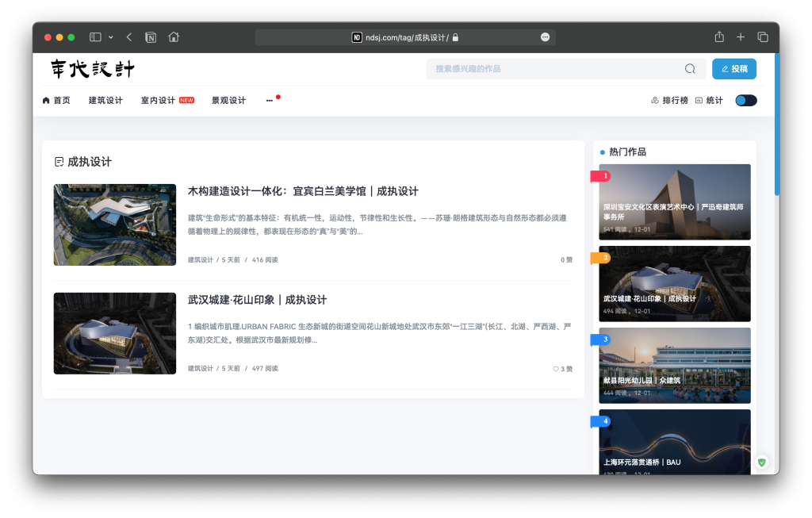Like the 宜宾白兰美学馆 article (0 赞)
The height and width of the screenshot is (518, 812).
566,260
